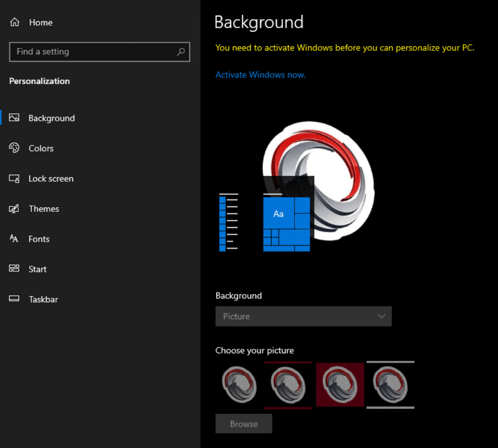Focus the Find a setting search box
The height and width of the screenshot is (448, 498).
(100, 52)
